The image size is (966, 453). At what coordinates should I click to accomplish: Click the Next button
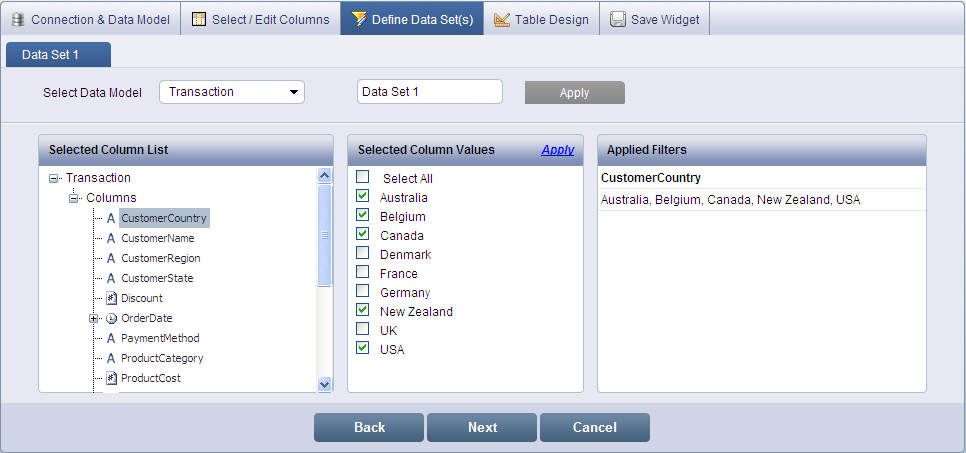point(482,427)
